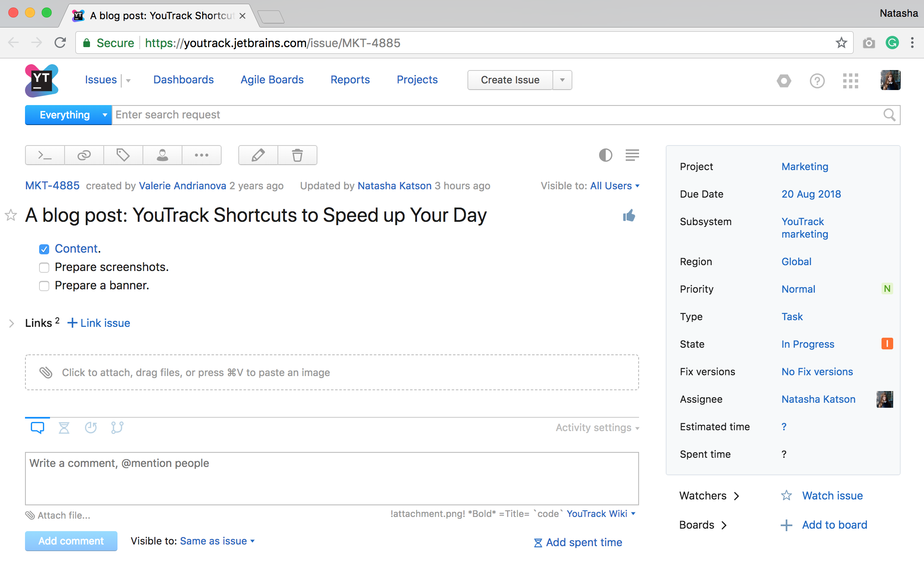Screen dimensions: 924x562
Task: Click in the comment text area
Action: tap(332, 479)
